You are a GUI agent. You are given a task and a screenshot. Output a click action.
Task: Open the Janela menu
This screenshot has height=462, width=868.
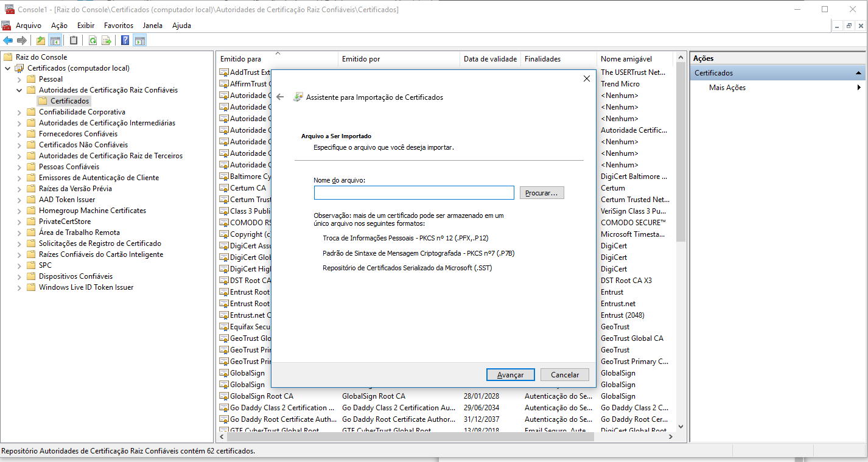point(153,26)
